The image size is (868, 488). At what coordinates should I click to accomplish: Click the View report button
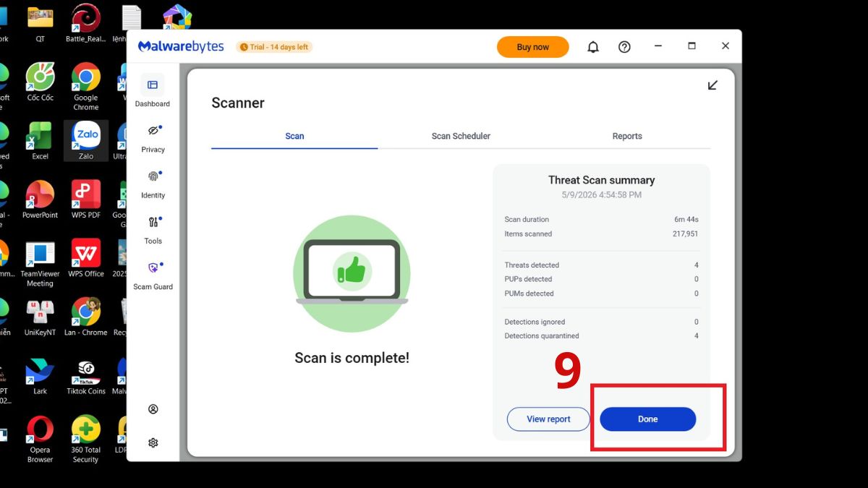548,419
